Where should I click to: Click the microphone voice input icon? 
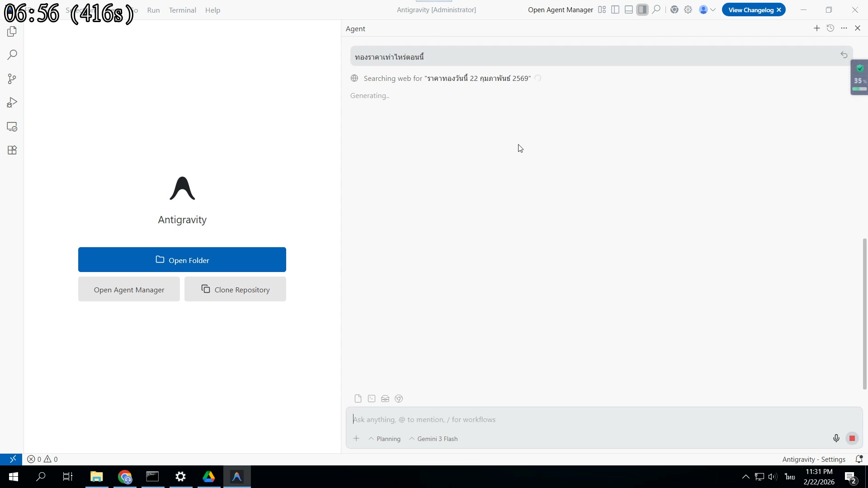pyautogui.click(x=836, y=438)
